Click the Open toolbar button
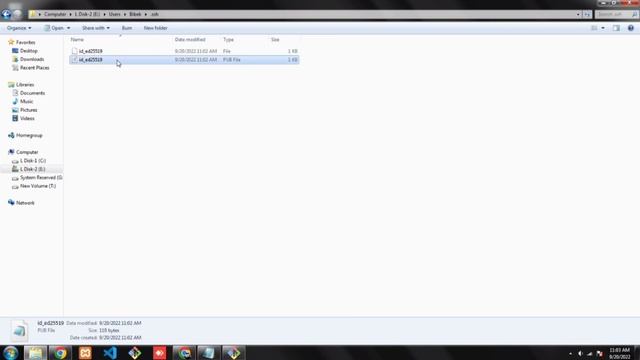The image size is (640, 360). [54, 28]
